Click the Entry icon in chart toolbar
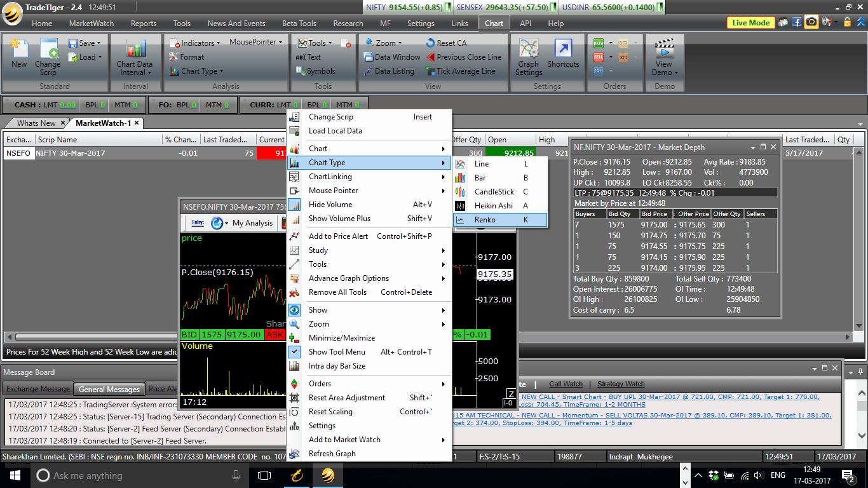Screen dimensions: 868x488 click(198, 223)
